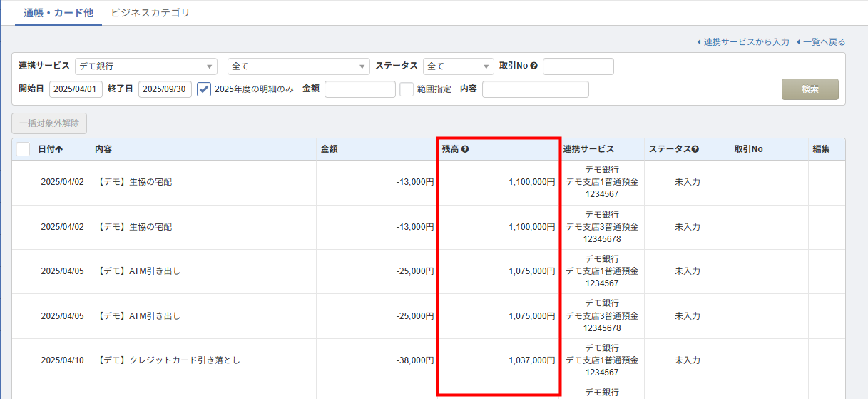Open ステータス filter dropdown
This screenshot has width=868, height=399.
pos(458,66)
